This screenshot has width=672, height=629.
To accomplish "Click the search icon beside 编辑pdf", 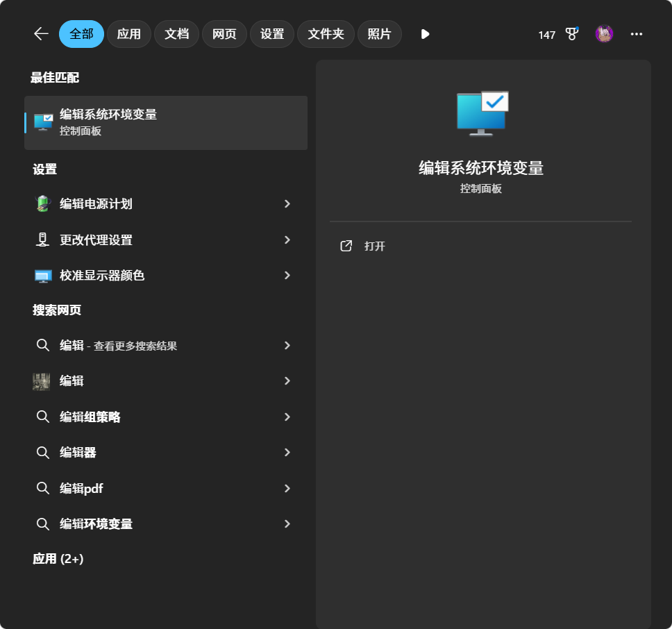I will (42, 488).
